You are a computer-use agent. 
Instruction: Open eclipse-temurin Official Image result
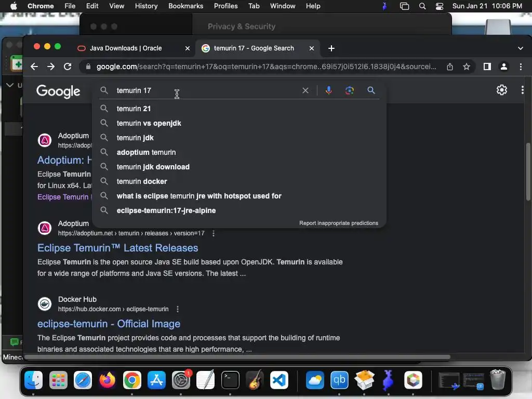tap(109, 324)
